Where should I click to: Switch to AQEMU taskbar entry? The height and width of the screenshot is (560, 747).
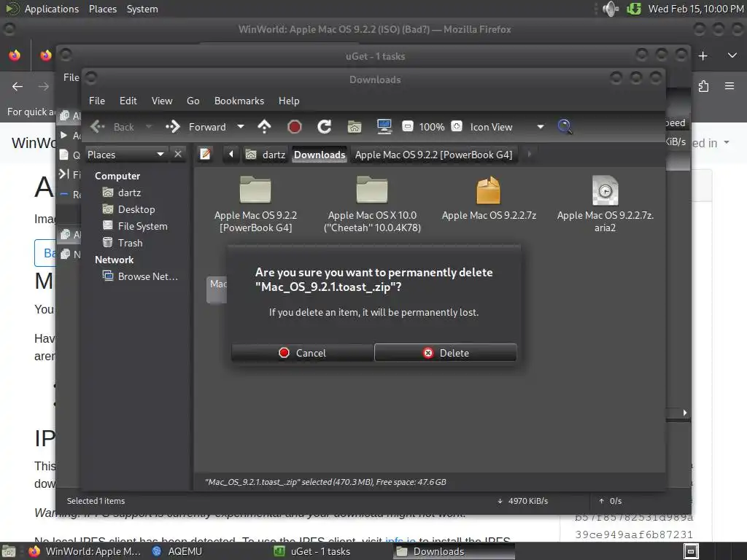tap(177, 551)
